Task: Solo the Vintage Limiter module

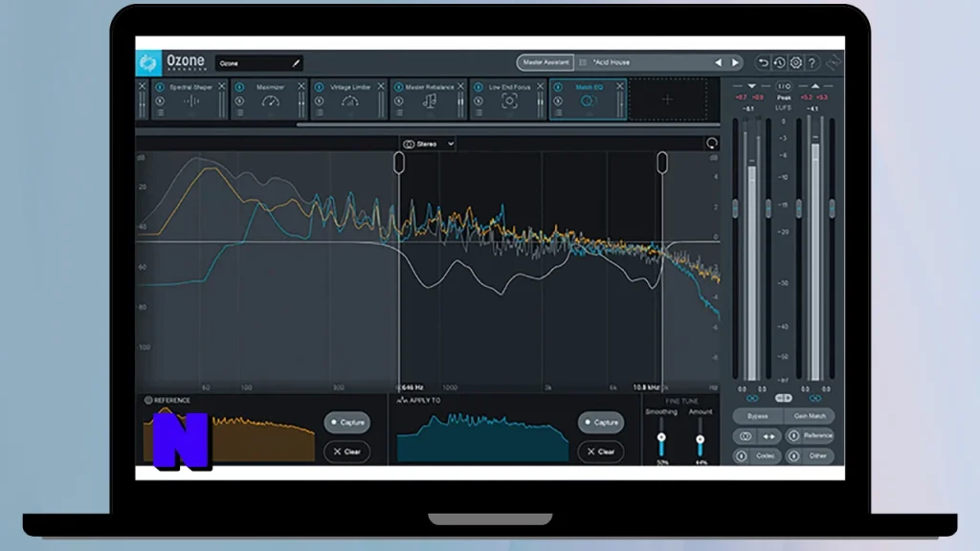Action: tap(320, 101)
